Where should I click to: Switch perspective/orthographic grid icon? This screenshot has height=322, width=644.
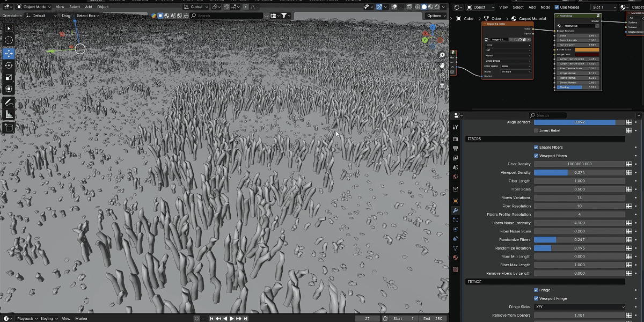(442, 85)
